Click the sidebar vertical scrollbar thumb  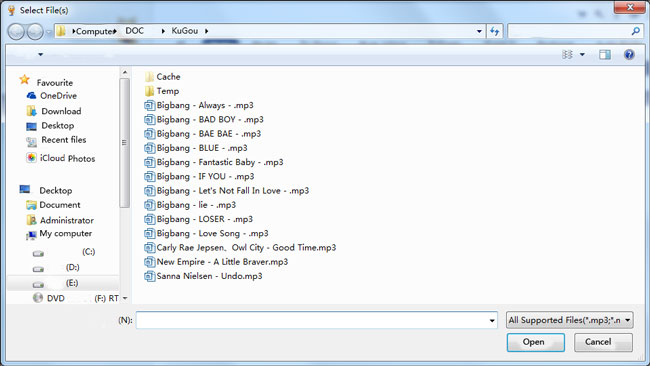click(124, 143)
